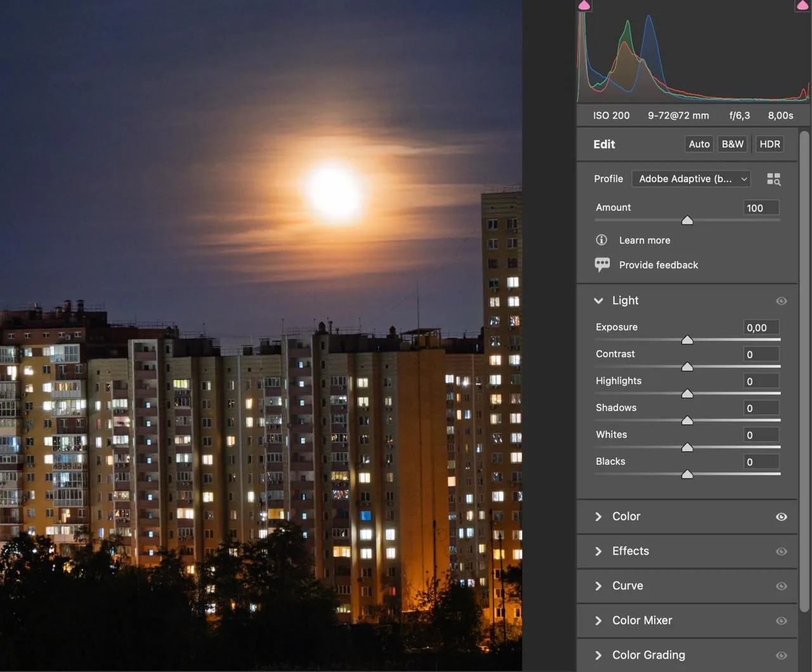Toggle Effects panel visibility eye
This screenshot has height=672, width=812.
point(782,552)
